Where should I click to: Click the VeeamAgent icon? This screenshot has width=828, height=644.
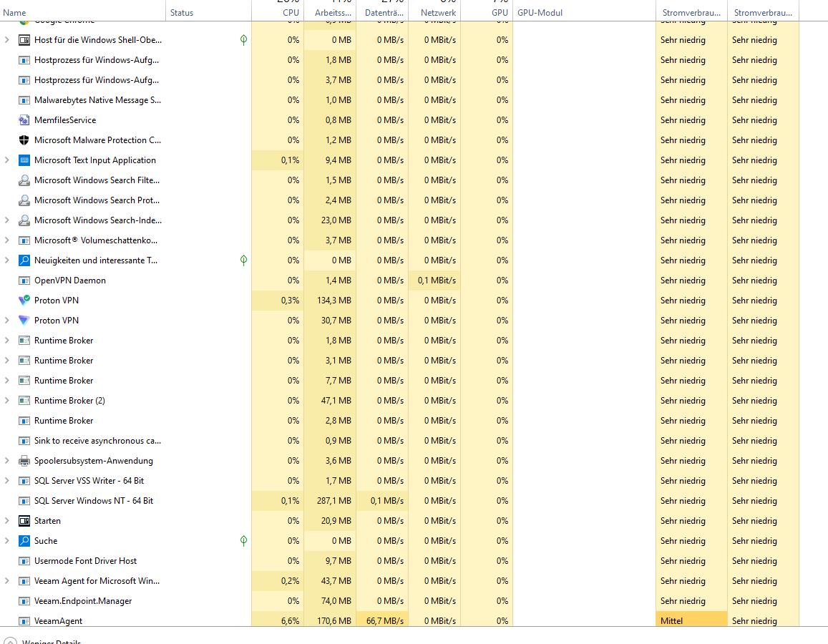(x=24, y=621)
